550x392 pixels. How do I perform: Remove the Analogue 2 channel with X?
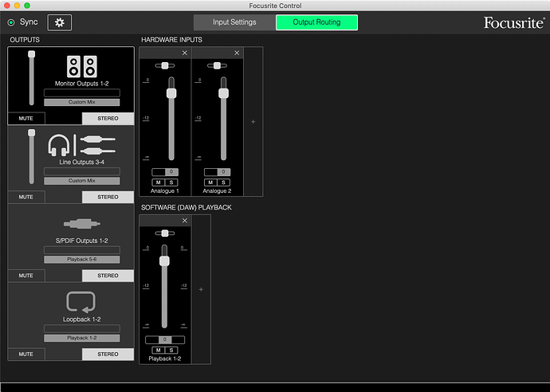(x=237, y=53)
